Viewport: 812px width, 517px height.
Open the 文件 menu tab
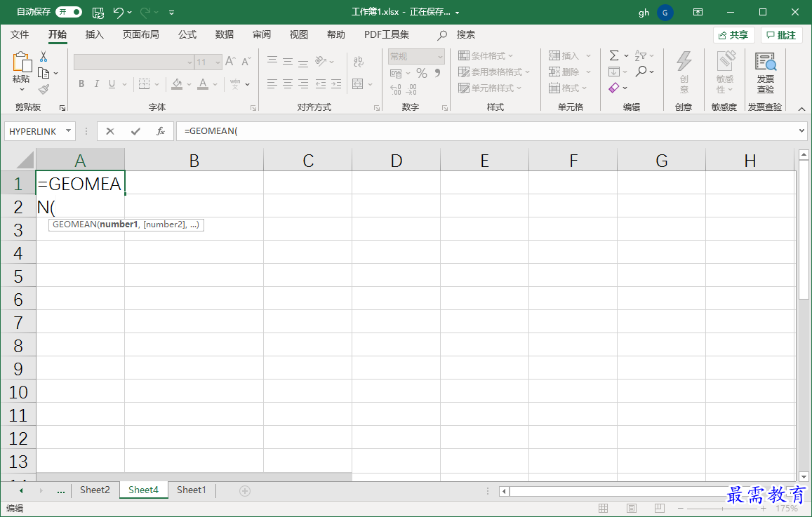(20, 34)
